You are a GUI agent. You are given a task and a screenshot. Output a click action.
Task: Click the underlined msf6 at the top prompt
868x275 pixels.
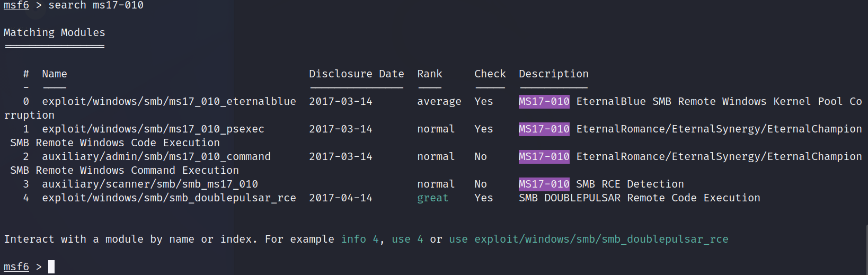(x=16, y=5)
